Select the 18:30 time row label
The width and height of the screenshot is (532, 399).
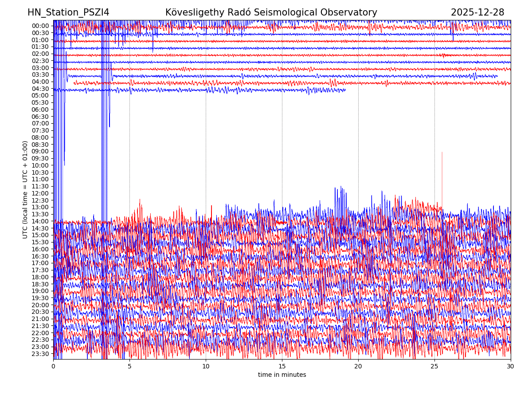click(40, 284)
